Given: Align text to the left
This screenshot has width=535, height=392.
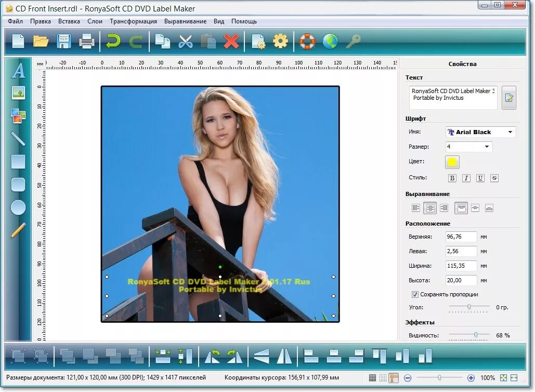Looking at the screenshot, I should pyautogui.click(x=415, y=208).
